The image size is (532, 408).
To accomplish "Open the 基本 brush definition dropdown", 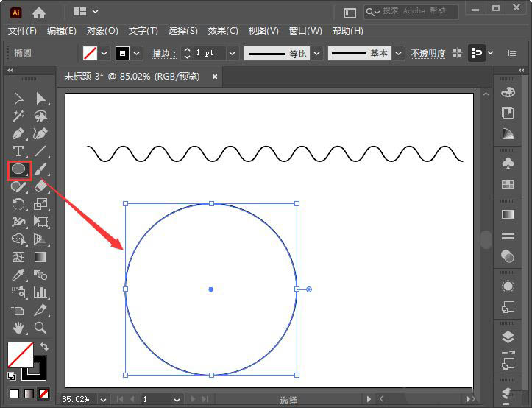I will 399,54.
